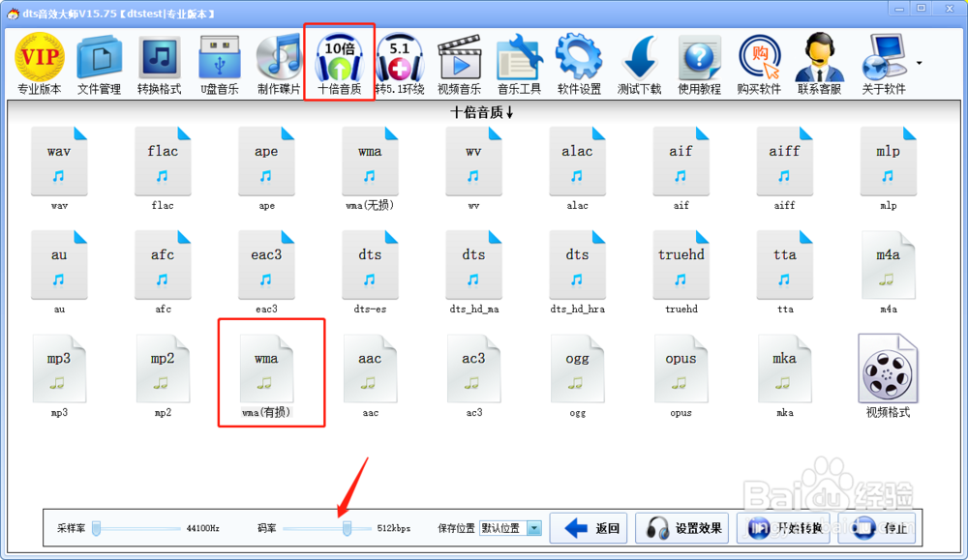Click the 十倍音质 section heading

click(x=481, y=112)
